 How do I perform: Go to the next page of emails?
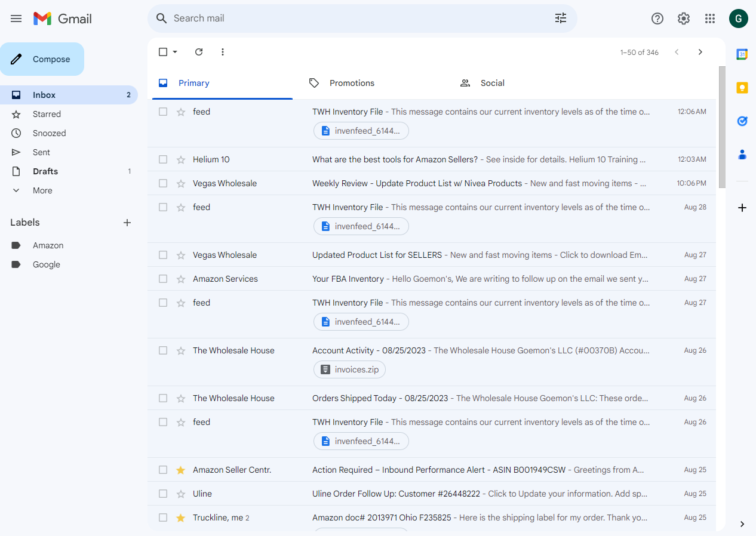click(x=700, y=52)
